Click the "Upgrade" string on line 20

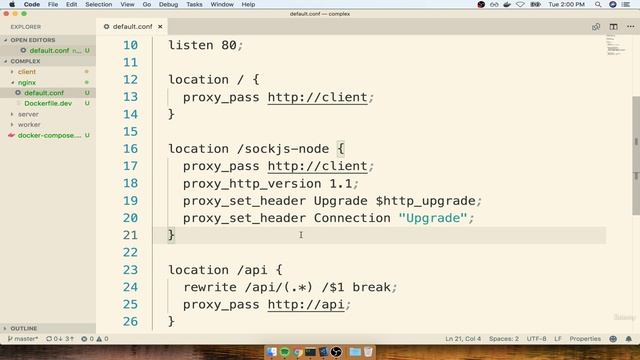click(x=433, y=218)
